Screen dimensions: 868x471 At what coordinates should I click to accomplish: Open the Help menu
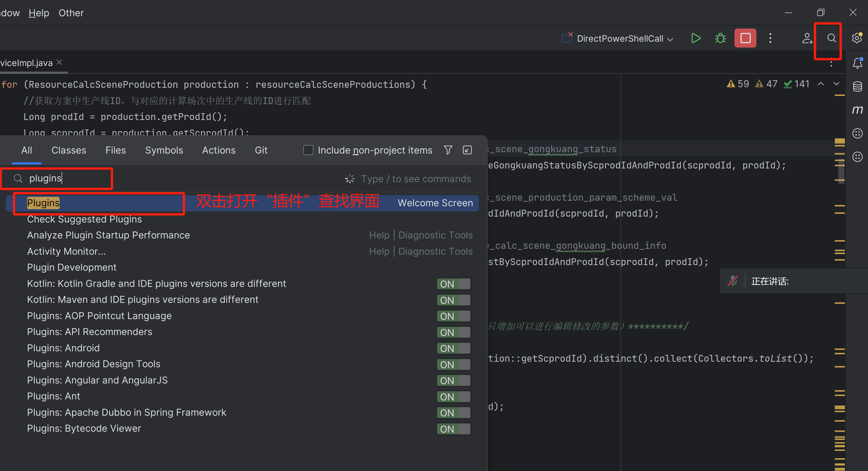point(38,13)
